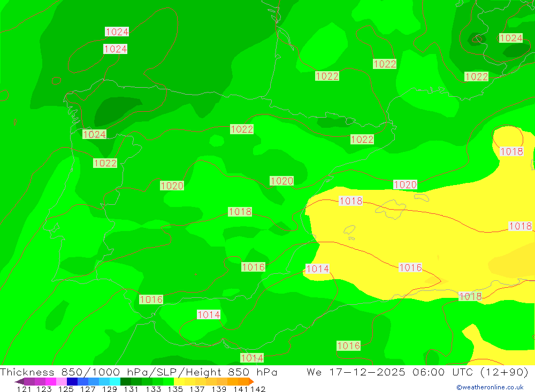This screenshot has width=535, height=392.
Task: Click the legend value 127
Action: (88, 389)
